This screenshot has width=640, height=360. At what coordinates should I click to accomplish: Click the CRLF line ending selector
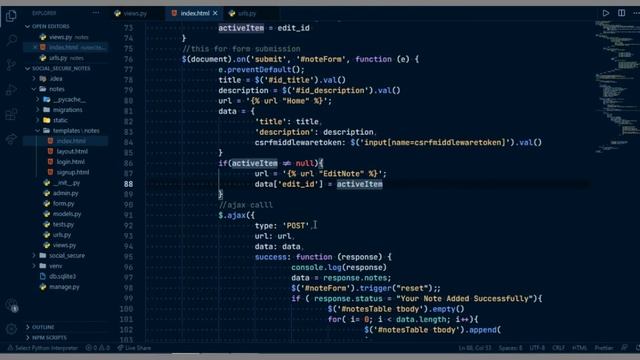click(x=558, y=348)
